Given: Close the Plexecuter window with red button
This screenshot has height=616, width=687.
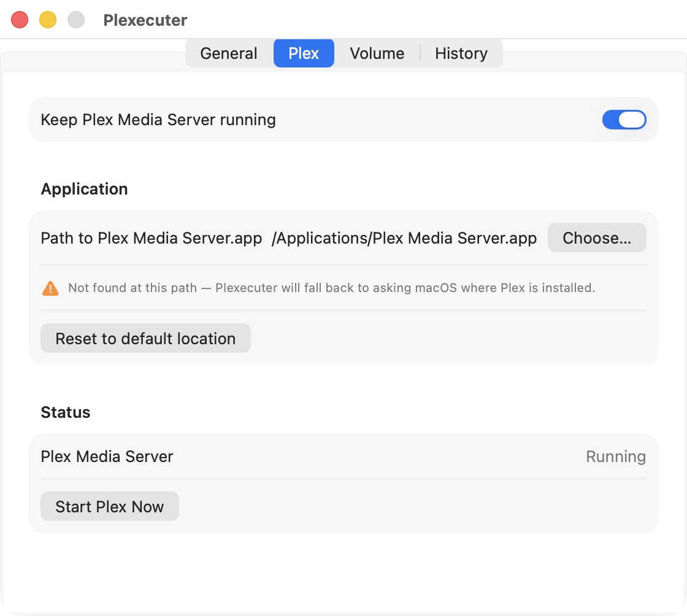Looking at the screenshot, I should pyautogui.click(x=20, y=20).
